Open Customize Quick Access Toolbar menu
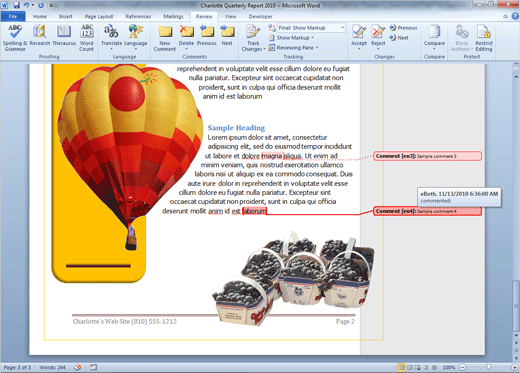The image size is (520, 373). coord(51,5)
